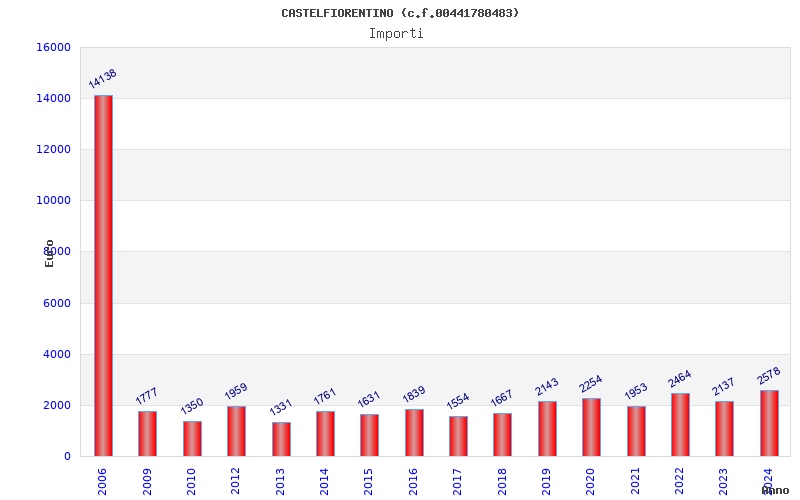Click the value label 1350

(192, 406)
